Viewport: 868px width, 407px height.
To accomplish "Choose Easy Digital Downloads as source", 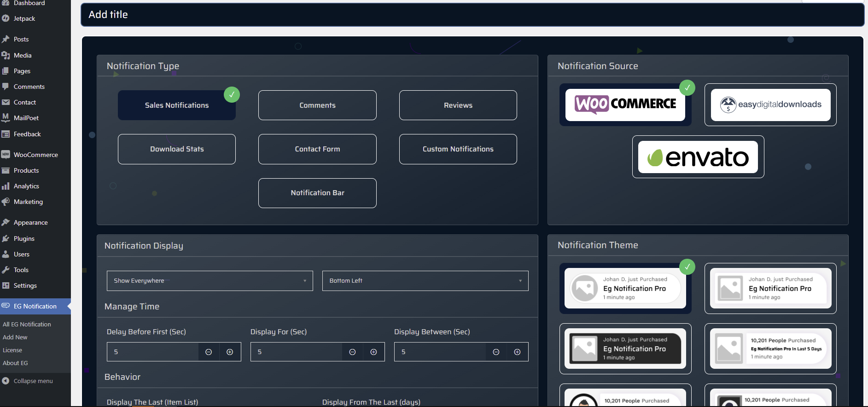I will coord(770,105).
